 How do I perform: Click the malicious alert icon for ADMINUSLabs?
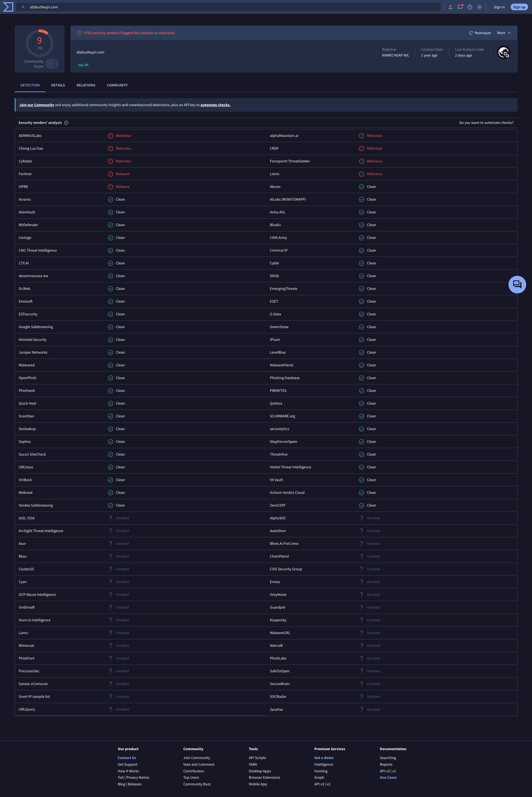point(110,136)
